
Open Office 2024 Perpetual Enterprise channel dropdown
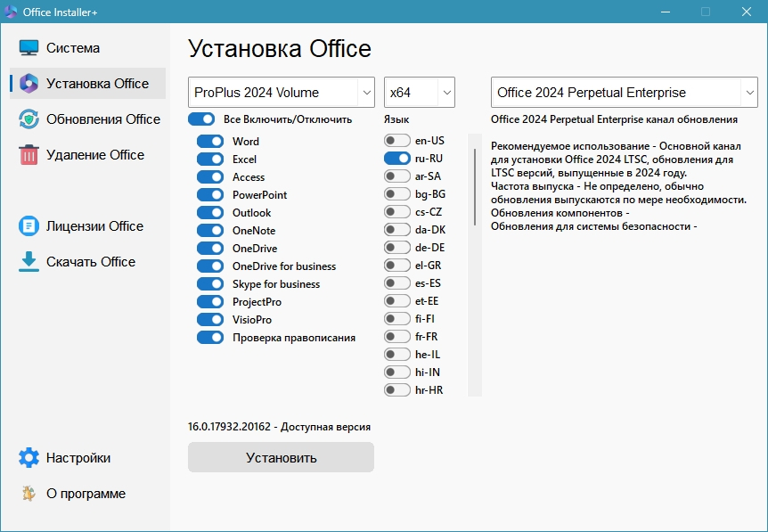point(624,92)
